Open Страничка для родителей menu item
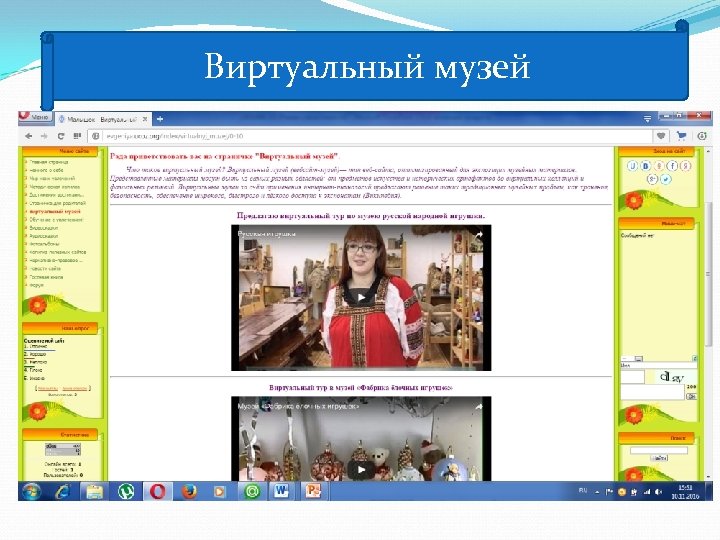Screen dimensions: 720x540 57,203
